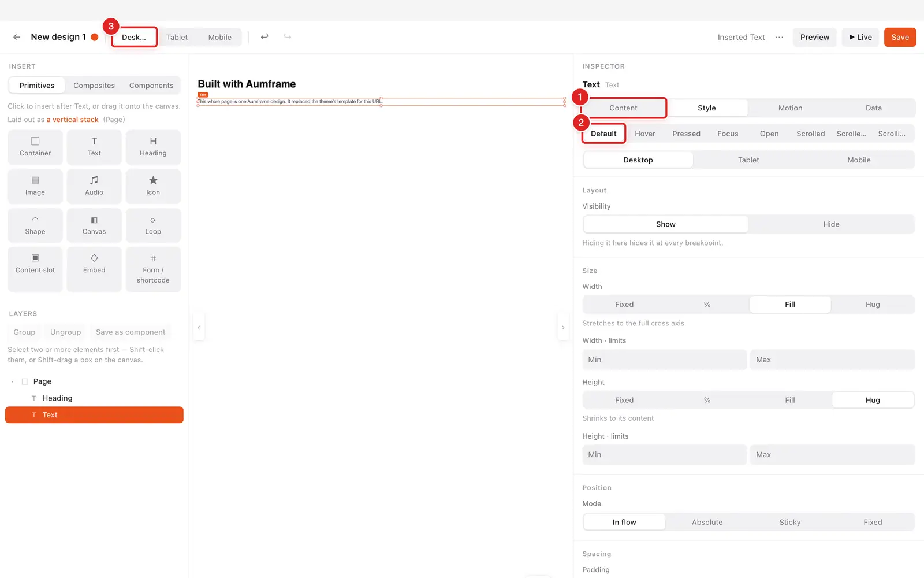Set Position mode to Sticky
The image size is (924, 578).
790,522
